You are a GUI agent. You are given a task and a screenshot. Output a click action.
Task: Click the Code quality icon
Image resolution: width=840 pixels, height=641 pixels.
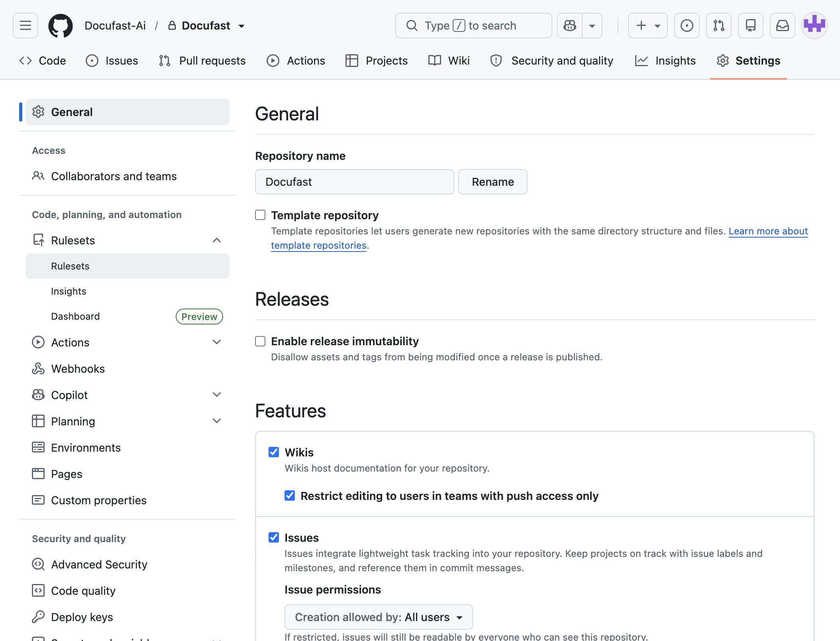click(x=38, y=590)
